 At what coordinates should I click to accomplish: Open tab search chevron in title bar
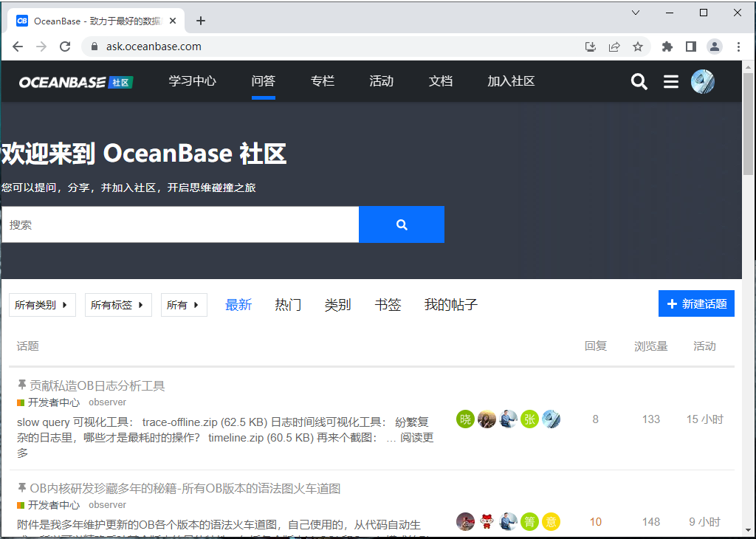click(636, 13)
